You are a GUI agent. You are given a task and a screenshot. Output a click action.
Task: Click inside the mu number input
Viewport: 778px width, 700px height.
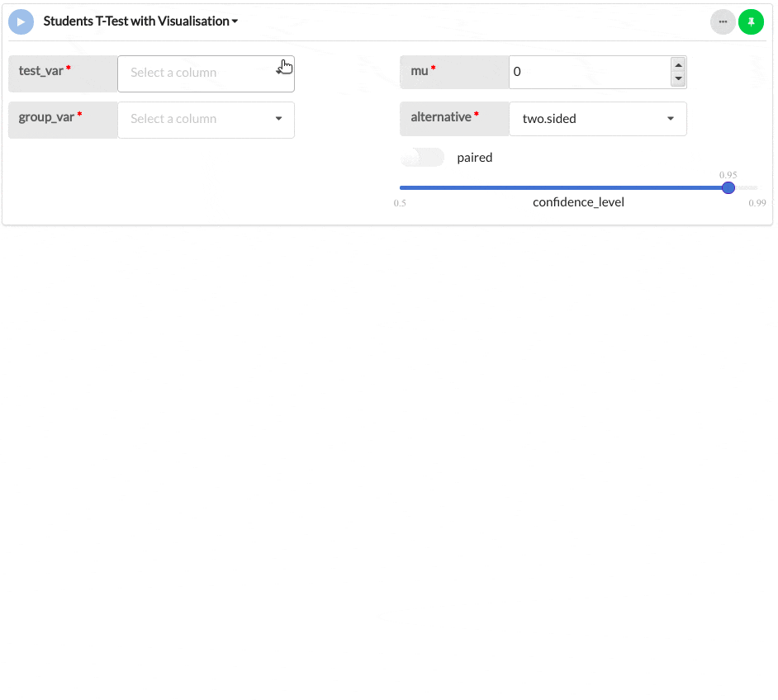point(586,72)
